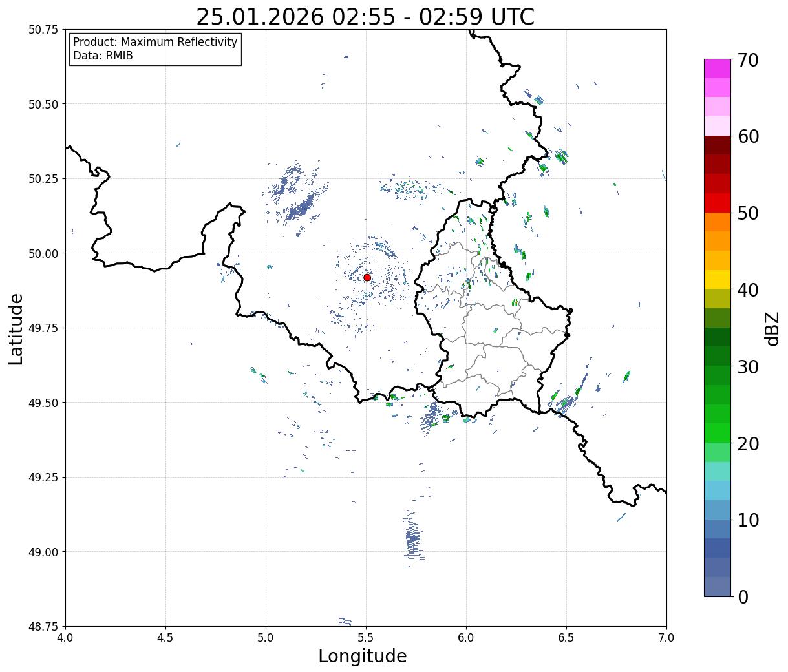The width and height of the screenshot is (788, 672).
Task: Click the red radar location marker
Action: (367, 277)
